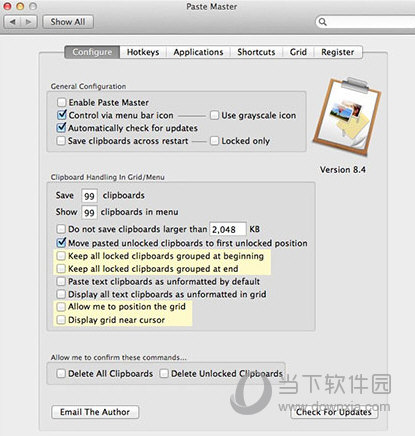Click the General Configuration heading

[88, 86]
